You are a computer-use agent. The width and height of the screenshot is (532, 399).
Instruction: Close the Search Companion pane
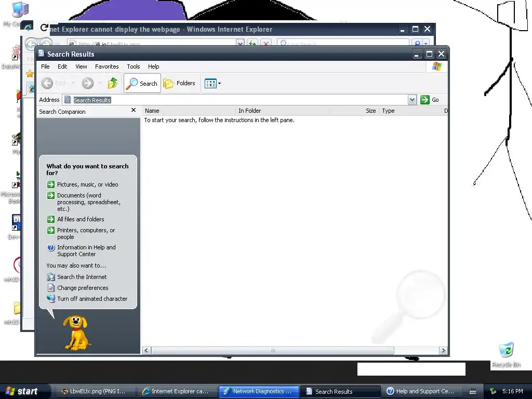(134, 110)
